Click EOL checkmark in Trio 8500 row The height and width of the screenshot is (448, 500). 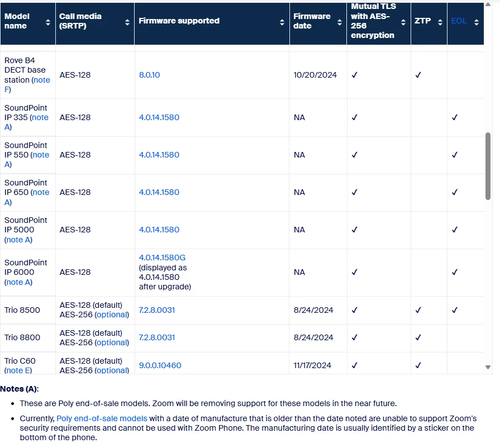tap(455, 310)
